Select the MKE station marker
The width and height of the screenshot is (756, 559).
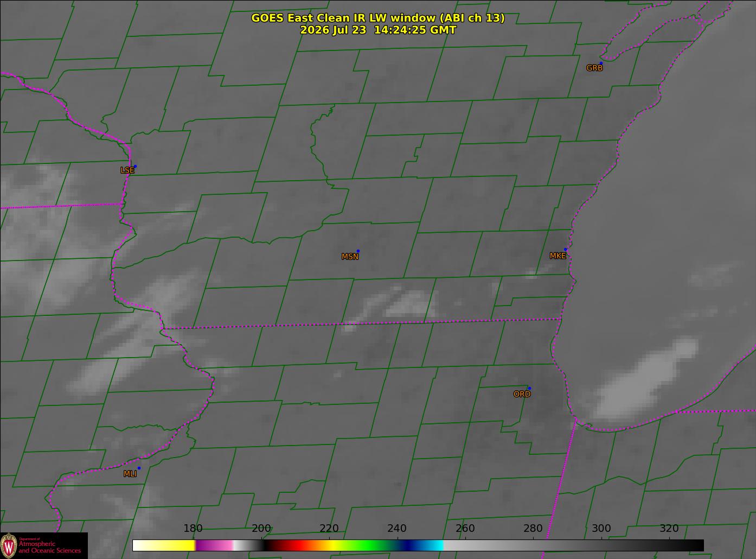565,250
